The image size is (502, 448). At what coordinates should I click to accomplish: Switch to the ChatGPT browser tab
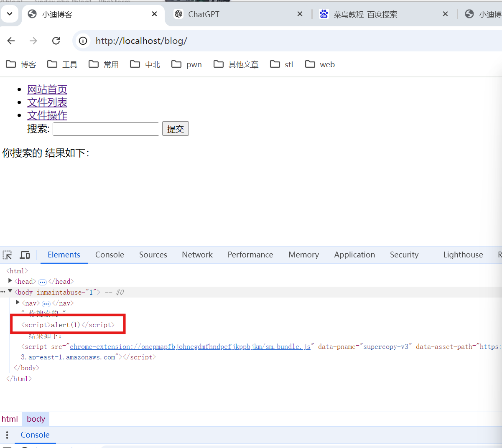tap(239, 14)
